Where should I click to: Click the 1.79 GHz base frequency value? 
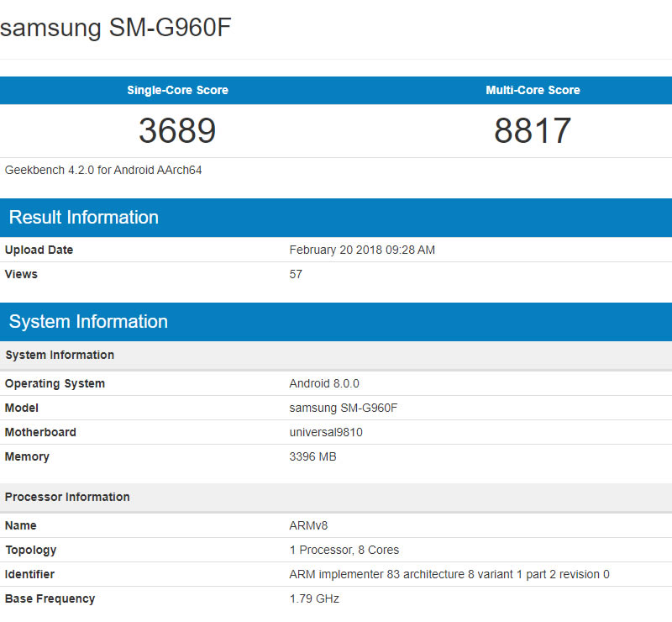click(314, 598)
